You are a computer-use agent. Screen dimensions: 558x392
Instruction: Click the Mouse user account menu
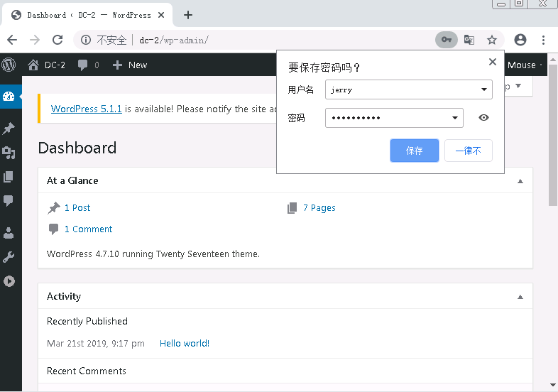pyautogui.click(x=525, y=65)
